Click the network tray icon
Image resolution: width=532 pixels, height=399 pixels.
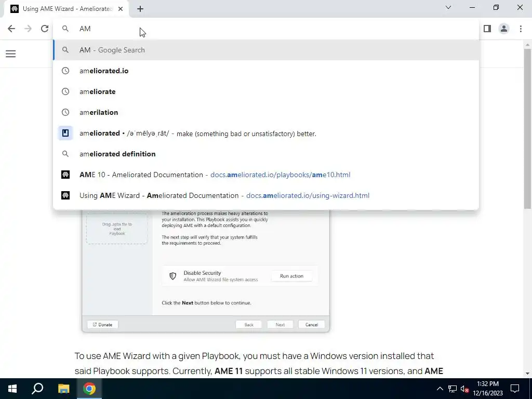point(453,389)
